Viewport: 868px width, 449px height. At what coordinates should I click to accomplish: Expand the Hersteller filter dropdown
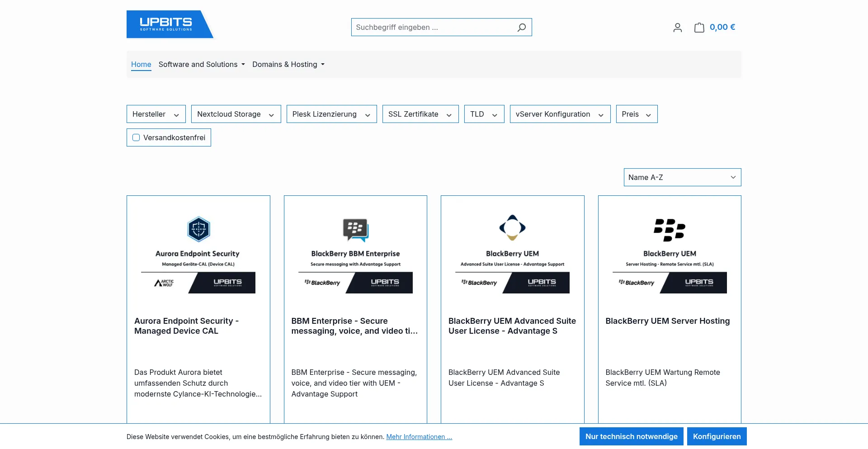pos(156,114)
